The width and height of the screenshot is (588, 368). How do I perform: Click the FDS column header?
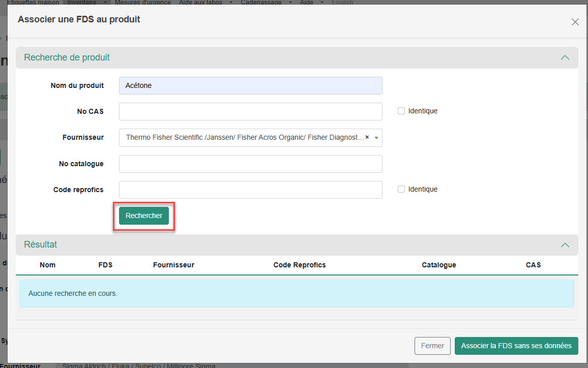coord(105,265)
